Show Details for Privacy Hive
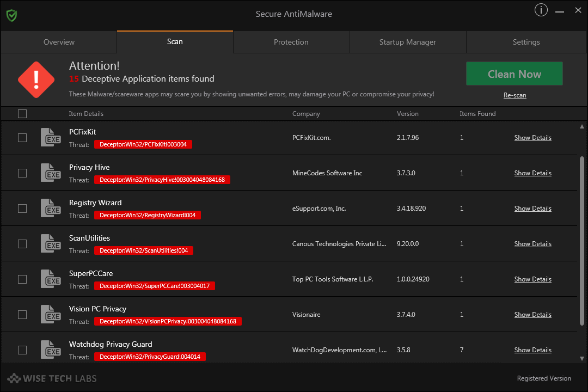This screenshot has height=392, width=588. [532, 173]
